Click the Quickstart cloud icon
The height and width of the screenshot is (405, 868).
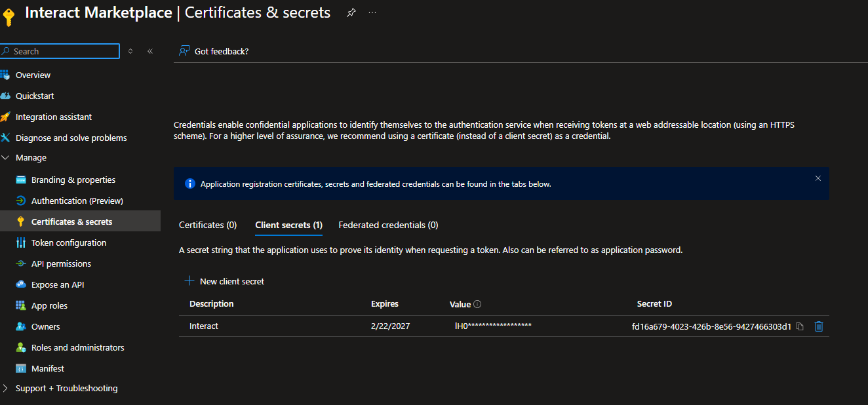tap(5, 96)
